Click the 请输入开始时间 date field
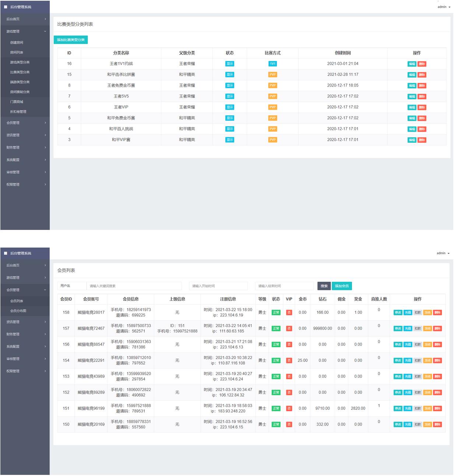 (218, 286)
